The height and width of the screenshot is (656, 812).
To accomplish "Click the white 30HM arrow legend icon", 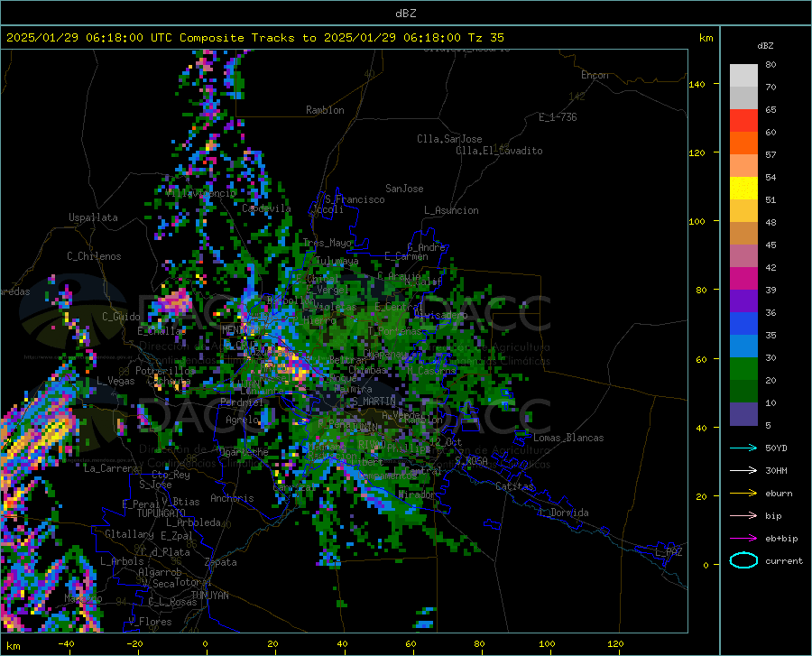I will 743,471.
